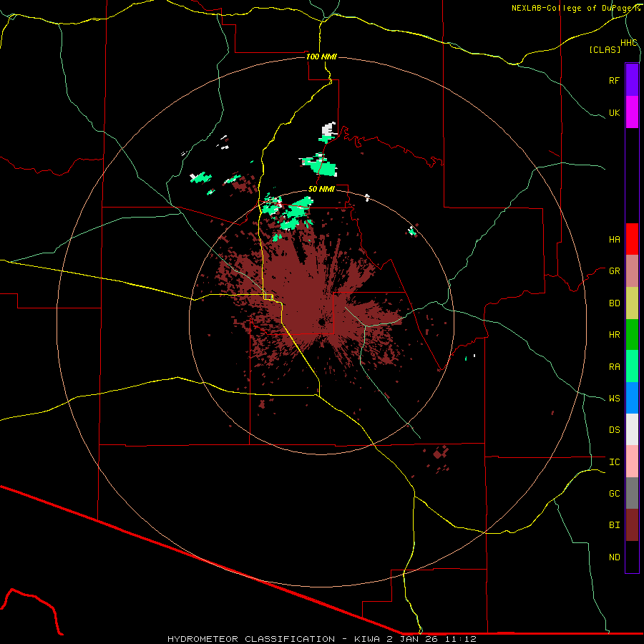
Task: Click the HHC product code label
Action: (628, 43)
